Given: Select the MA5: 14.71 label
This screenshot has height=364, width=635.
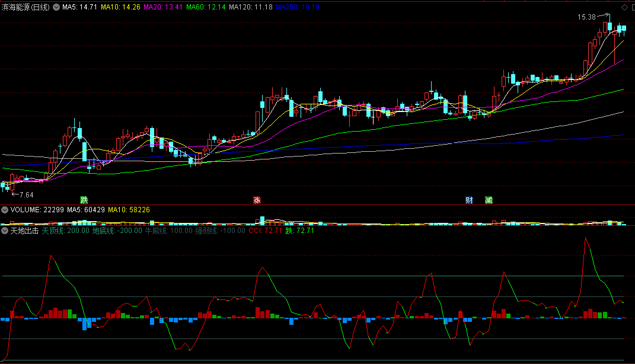Looking at the screenshot, I should 80,7.
